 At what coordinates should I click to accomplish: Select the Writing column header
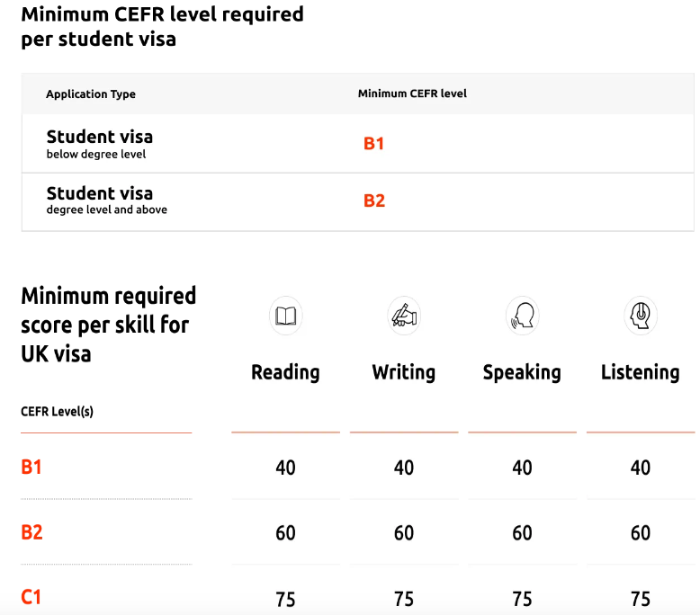(404, 372)
